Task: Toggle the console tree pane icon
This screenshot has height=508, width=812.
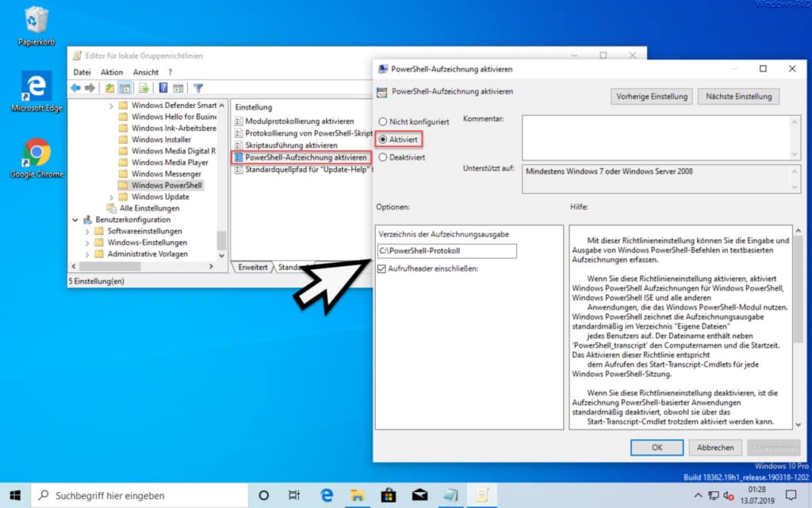Action: click(x=127, y=88)
